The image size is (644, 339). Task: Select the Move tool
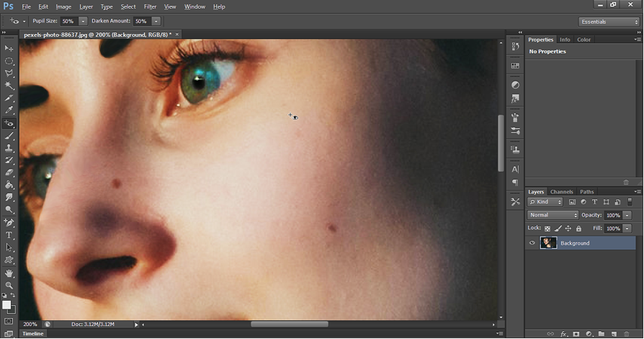tap(9, 48)
